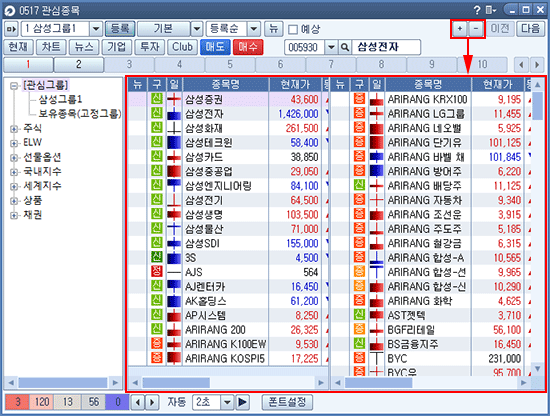Click the plus button to add a list pane
Viewport: 550px width, 416px height.
(460, 29)
